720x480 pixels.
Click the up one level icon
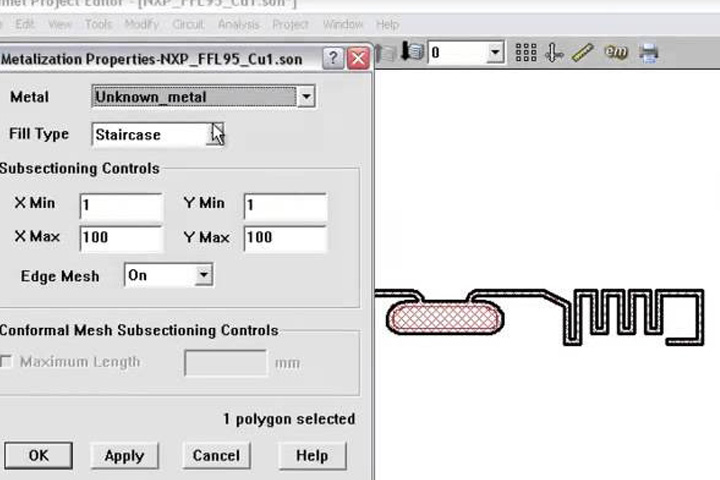[x=386, y=53]
